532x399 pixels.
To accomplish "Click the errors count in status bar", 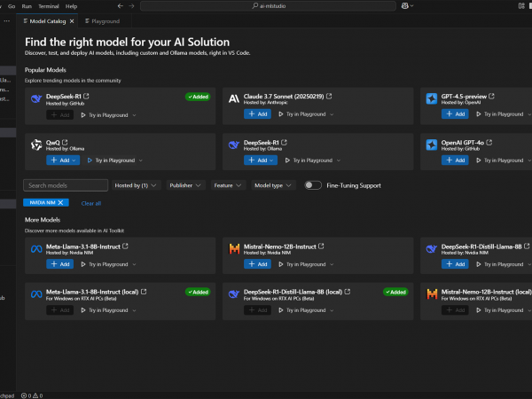I will (27, 395).
